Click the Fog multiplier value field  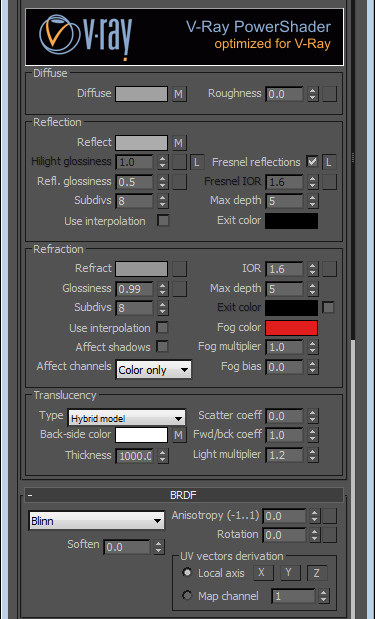click(x=284, y=347)
